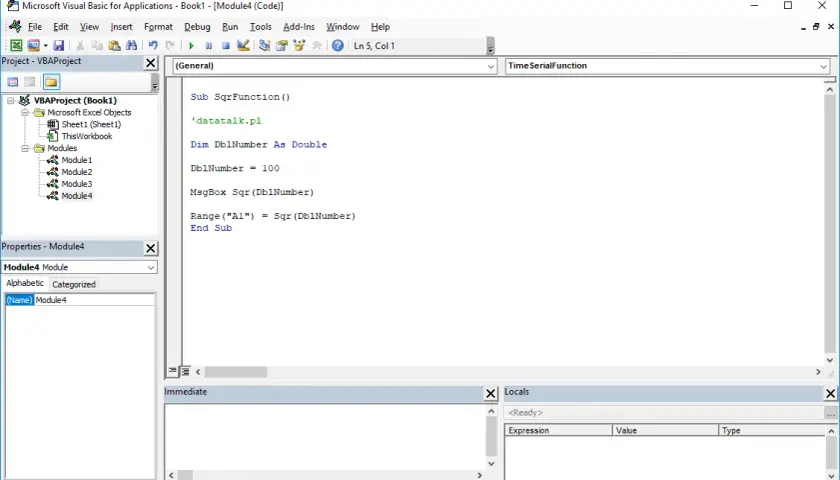This screenshot has height=480, width=840.
Task: Click the Reset stop icon
Action: coord(226,46)
